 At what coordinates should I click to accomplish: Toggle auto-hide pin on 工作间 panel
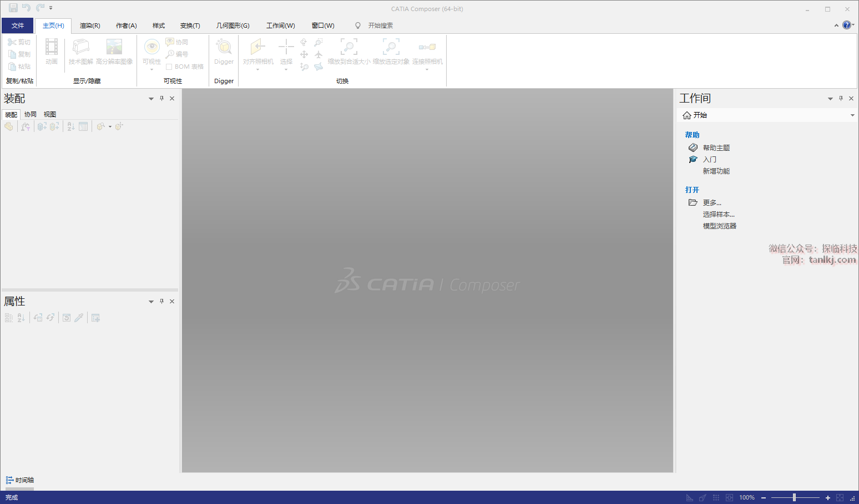[x=841, y=98]
